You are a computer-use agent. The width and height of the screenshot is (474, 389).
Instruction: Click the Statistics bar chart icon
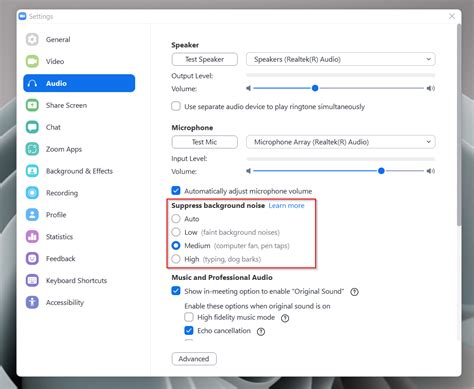click(x=32, y=237)
